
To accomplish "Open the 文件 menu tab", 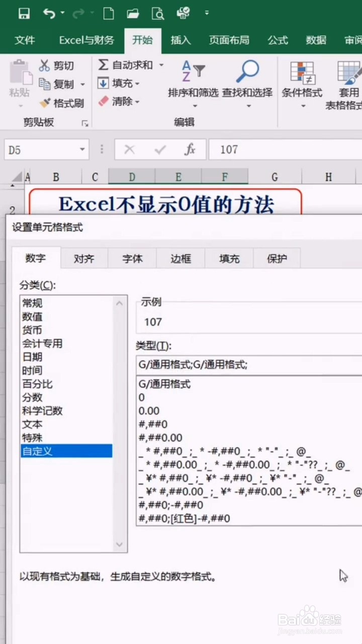I will coord(25,41).
